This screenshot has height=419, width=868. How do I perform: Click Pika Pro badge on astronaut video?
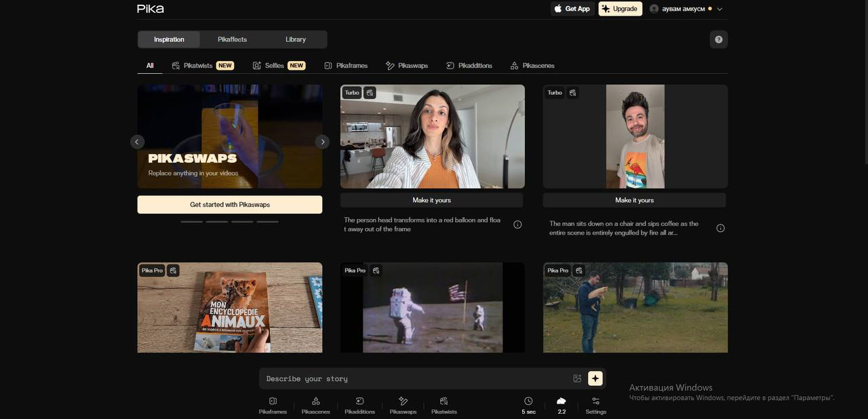point(355,271)
